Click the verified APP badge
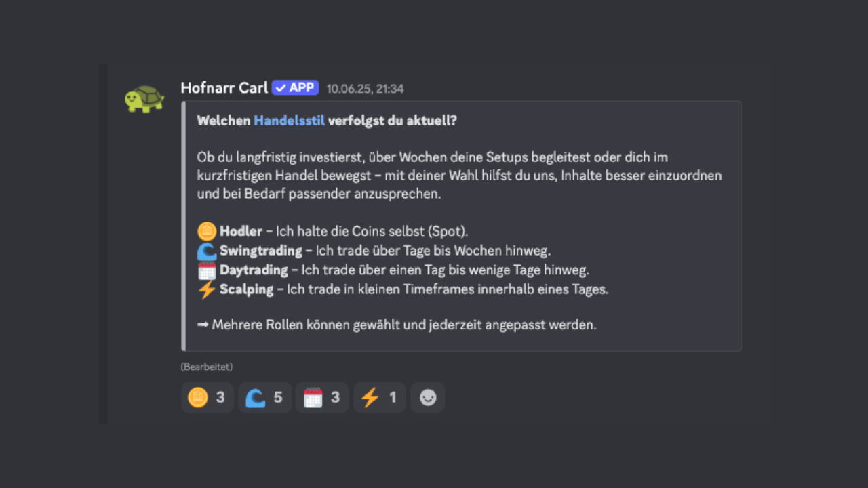 295,88
